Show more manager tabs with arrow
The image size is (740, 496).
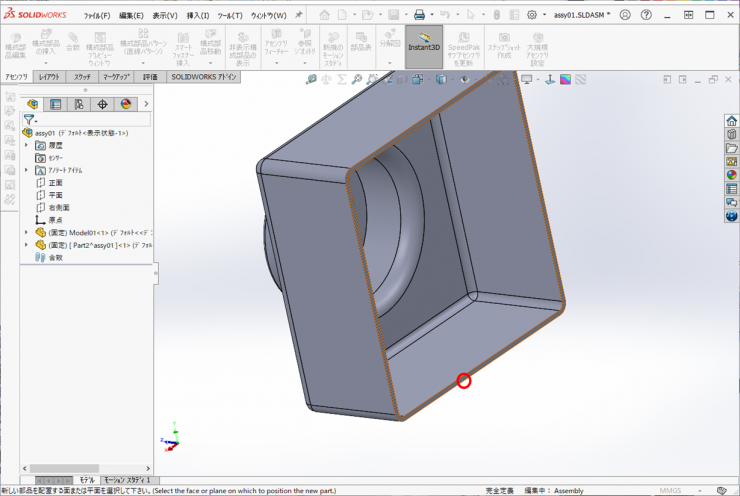click(x=146, y=104)
